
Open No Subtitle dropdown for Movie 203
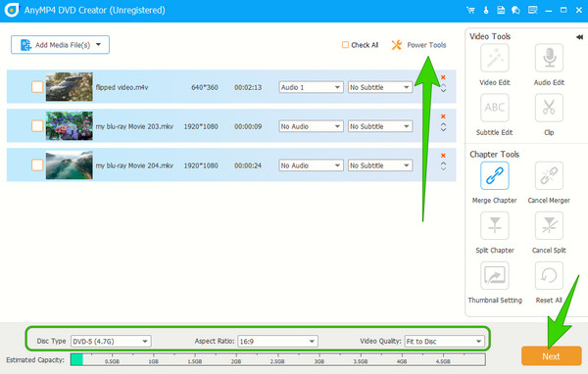point(380,126)
